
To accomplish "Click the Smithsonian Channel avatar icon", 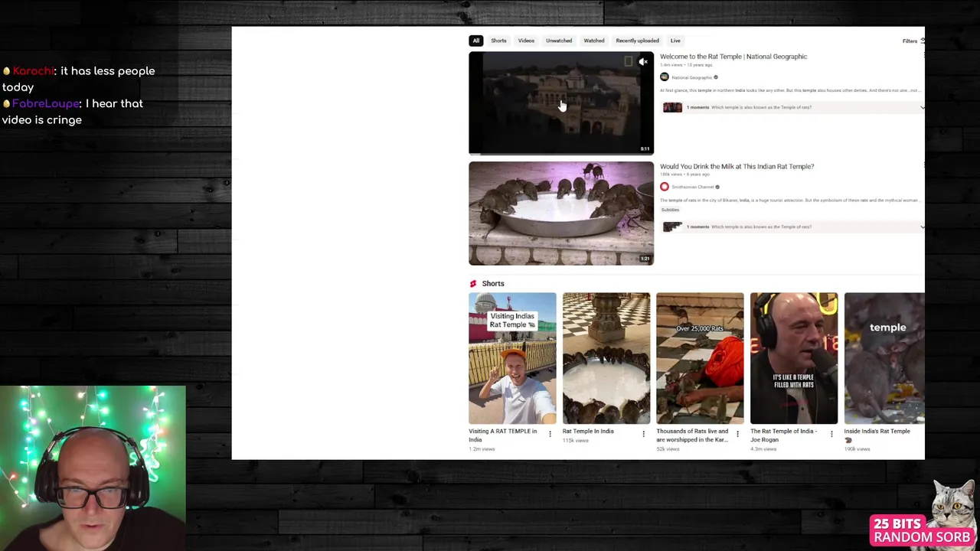I will click(x=665, y=187).
